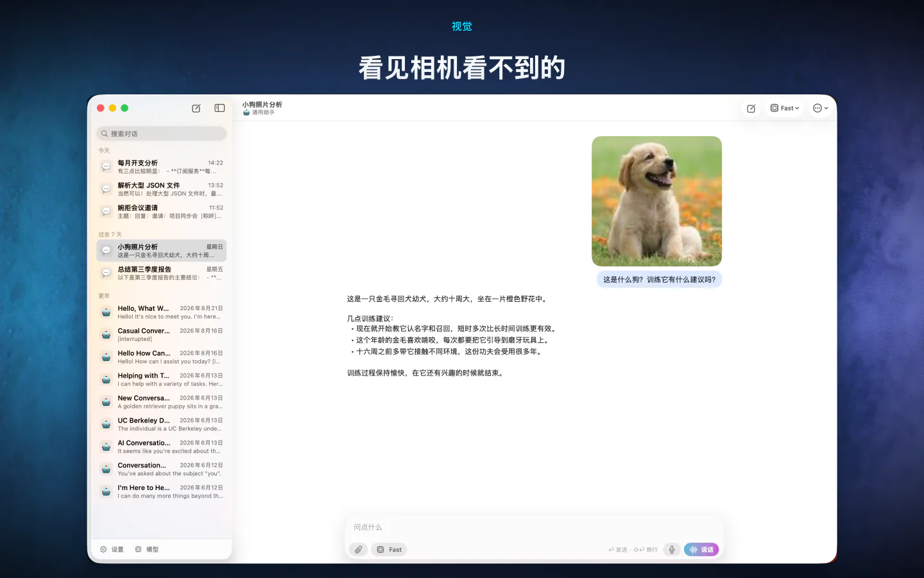Viewport: 924px width, 578px height.
Task: Open the Hello How Can... conversation
Action: pyautogui.click(x=162, y=357)
